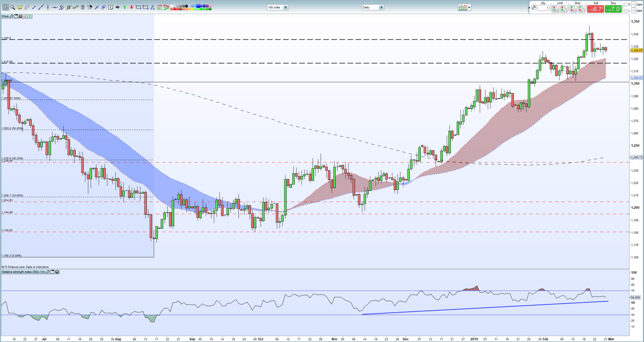This screenshot has height=342, width=644.
Task: Choose the short line segment drawing tool
Action: tap(34, 7)
